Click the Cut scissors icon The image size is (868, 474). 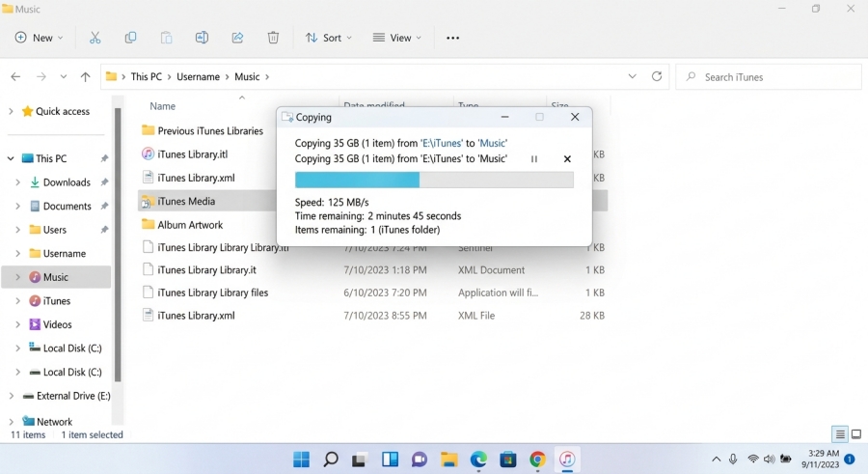[95, 38]
